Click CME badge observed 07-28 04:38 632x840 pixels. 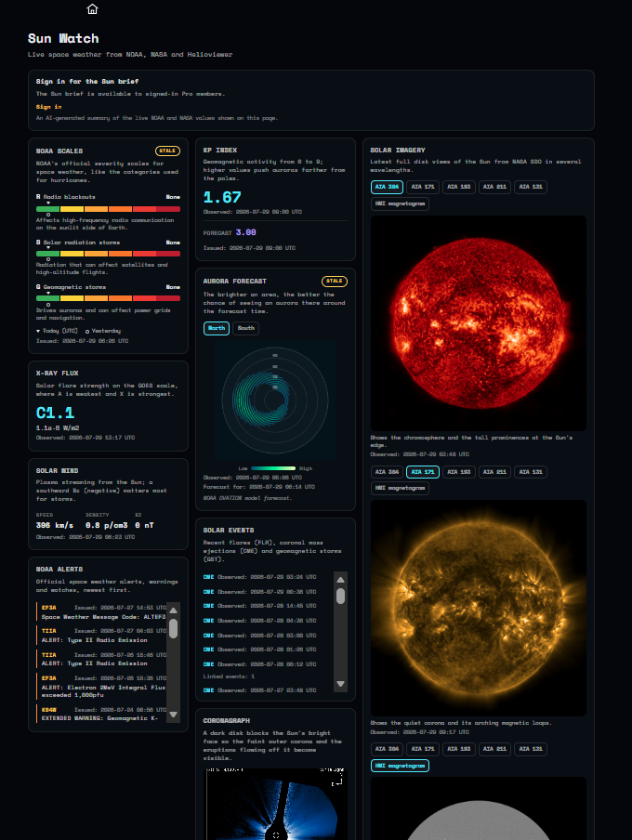pyautogui.click(x=208, y=621)
